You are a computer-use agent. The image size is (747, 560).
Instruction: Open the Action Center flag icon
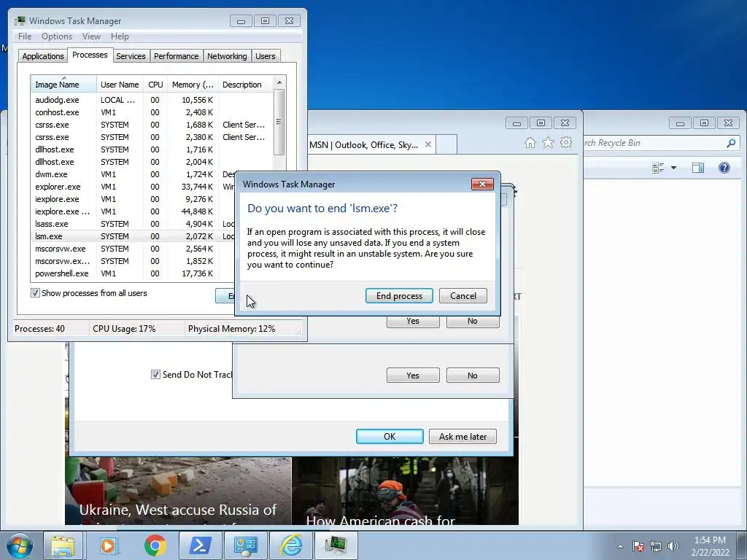(x=638, y=546)
